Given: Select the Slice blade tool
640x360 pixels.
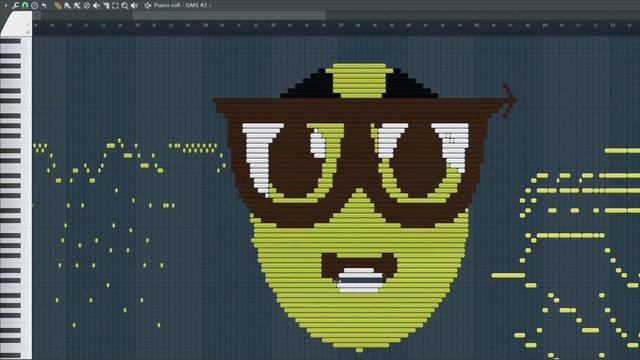Looking at the screenshot, I should tap(106, 6).
